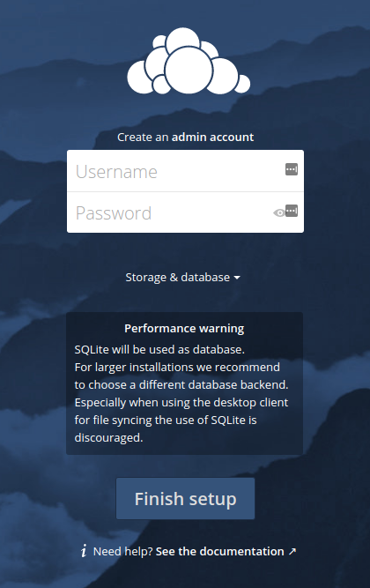
Task: Click the info icon beside Need help?
Action: pyautogui.click(x=84, y=551)
